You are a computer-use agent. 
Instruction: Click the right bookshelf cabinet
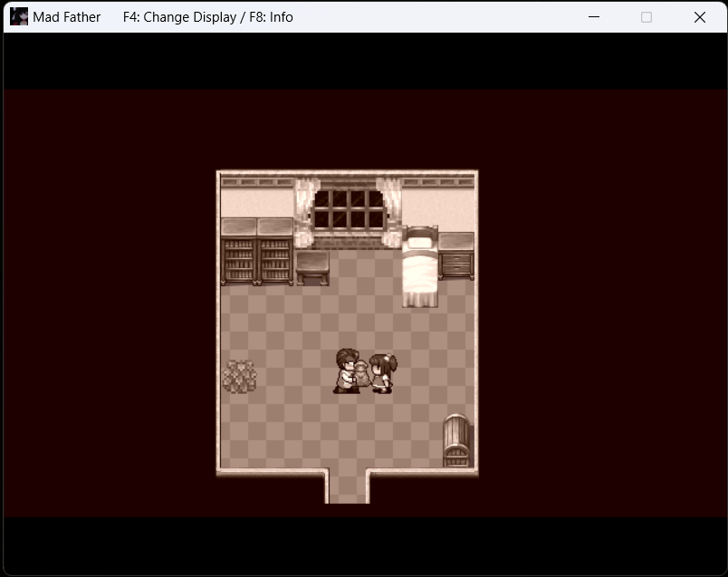coord(275,251)
